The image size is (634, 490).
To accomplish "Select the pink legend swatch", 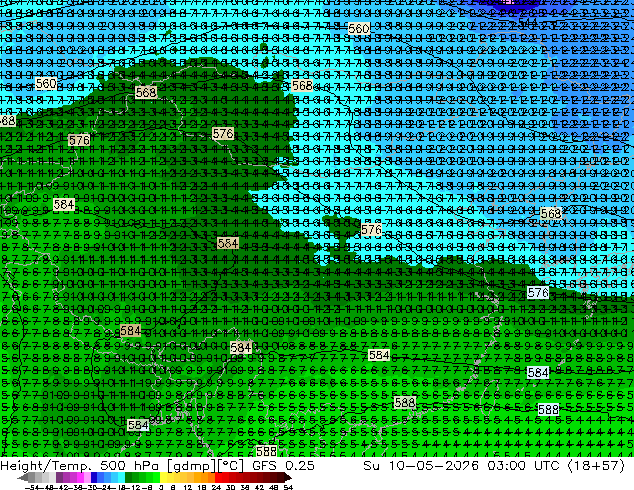I will [x=87, y=478].
